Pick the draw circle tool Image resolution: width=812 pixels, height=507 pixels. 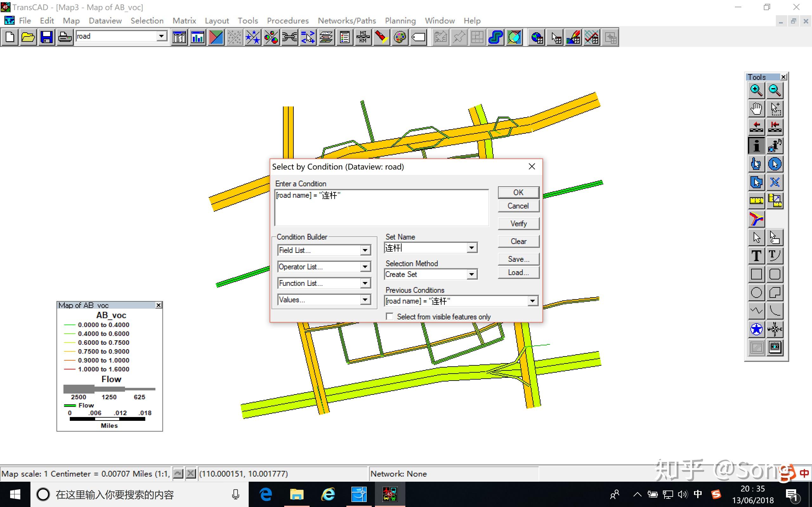756,292
